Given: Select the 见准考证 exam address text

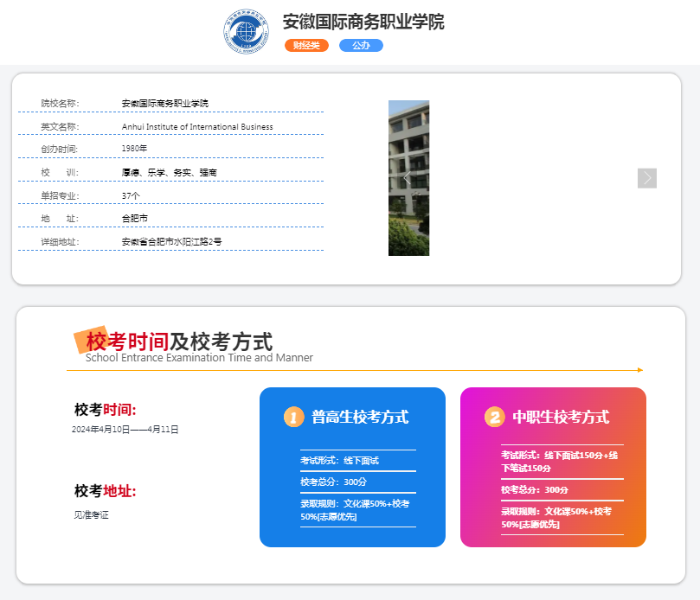Looking at the screenshot, I should click(x=91, y=515).
